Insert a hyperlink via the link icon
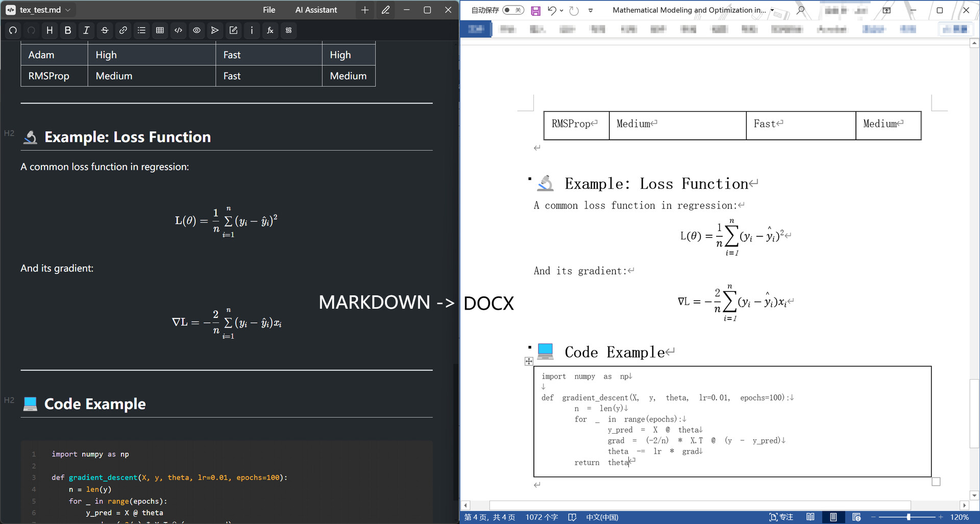This screenshot has width=980, height=524. coord(123,31)
